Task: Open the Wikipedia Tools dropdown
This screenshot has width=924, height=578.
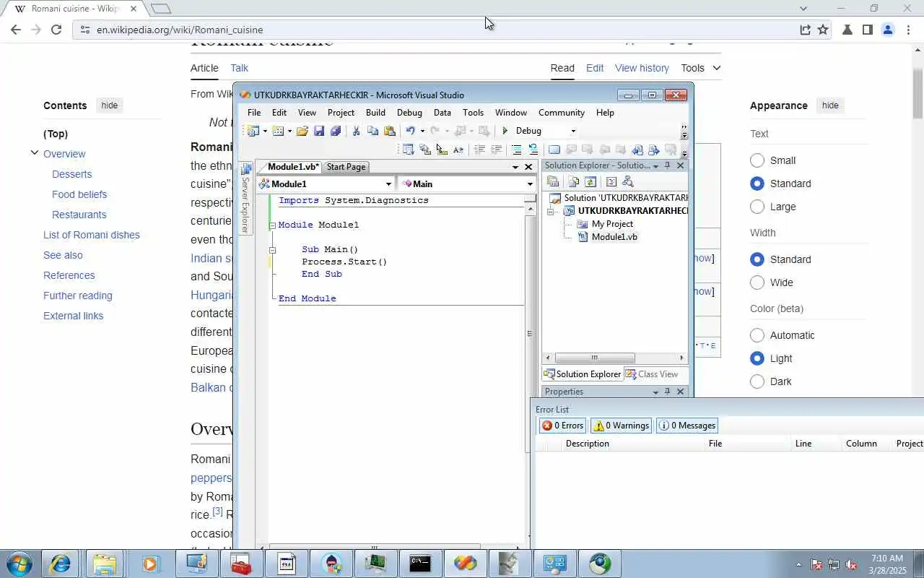Action: click(x=700, y=68)
